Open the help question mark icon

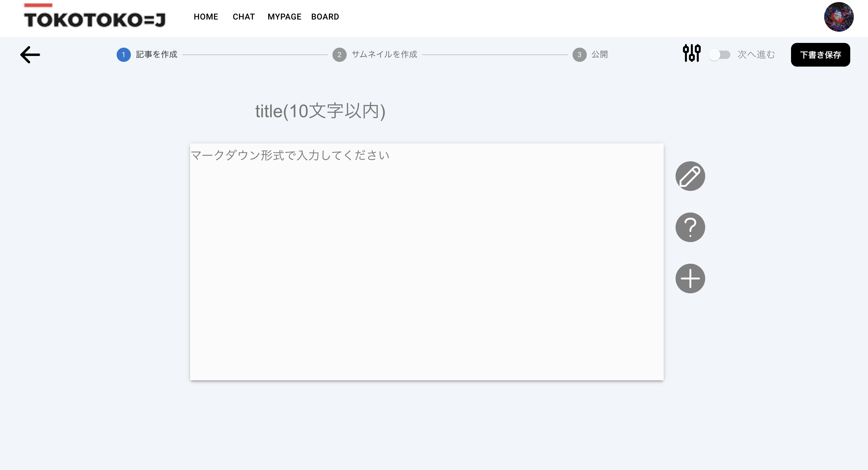click(x=690, y=227)
